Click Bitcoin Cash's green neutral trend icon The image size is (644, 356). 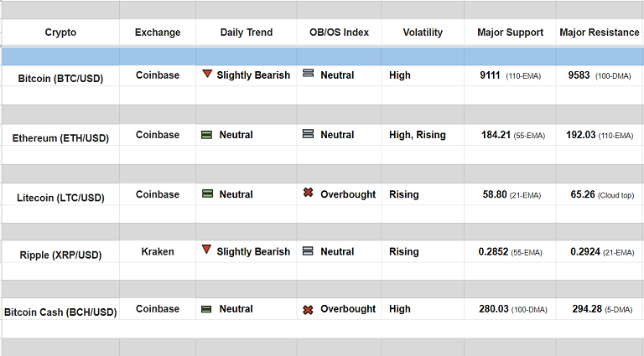[x=207, y=309]
